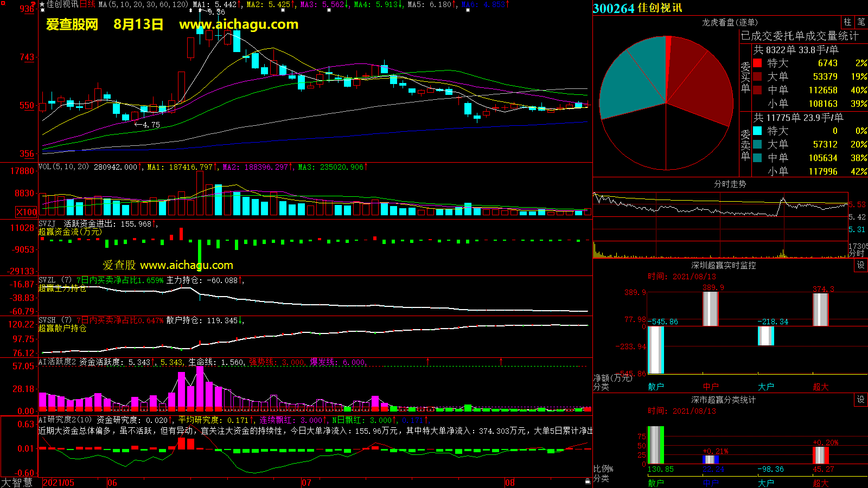This screenshot has height=488, width=868.
Task: Select the 分时走势 panel title
Action: [730, 184]
